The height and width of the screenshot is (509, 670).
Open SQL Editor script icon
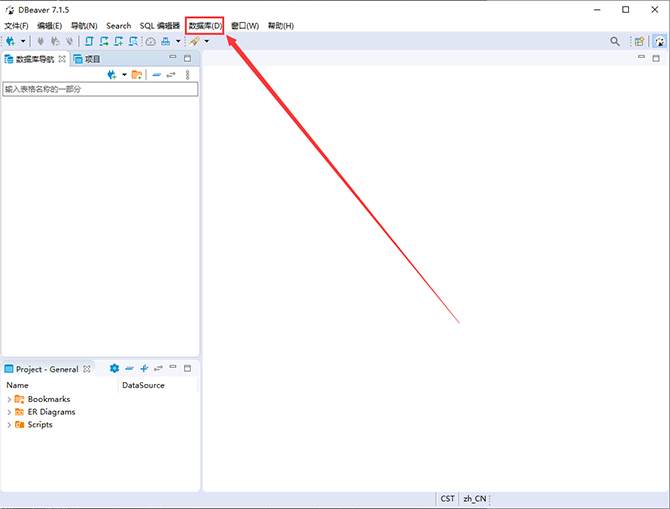(x=89, y=41)
